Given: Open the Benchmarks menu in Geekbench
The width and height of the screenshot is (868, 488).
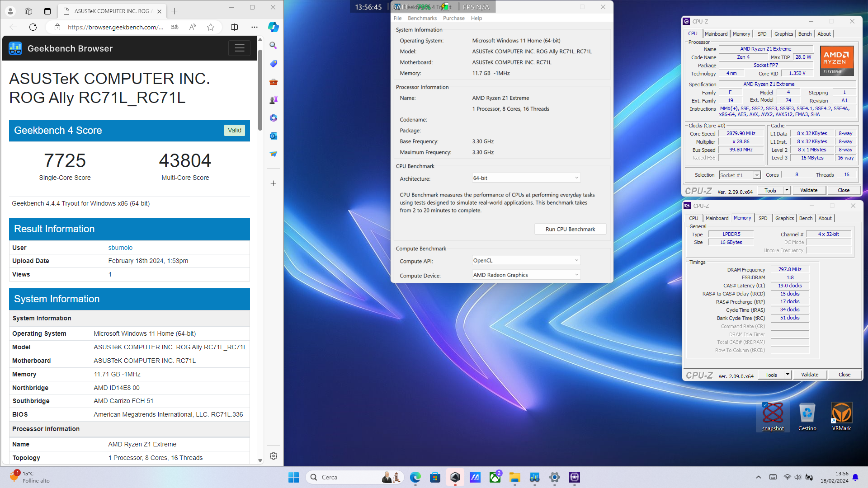Looking at the screenshot, I should tap(422, 18).
